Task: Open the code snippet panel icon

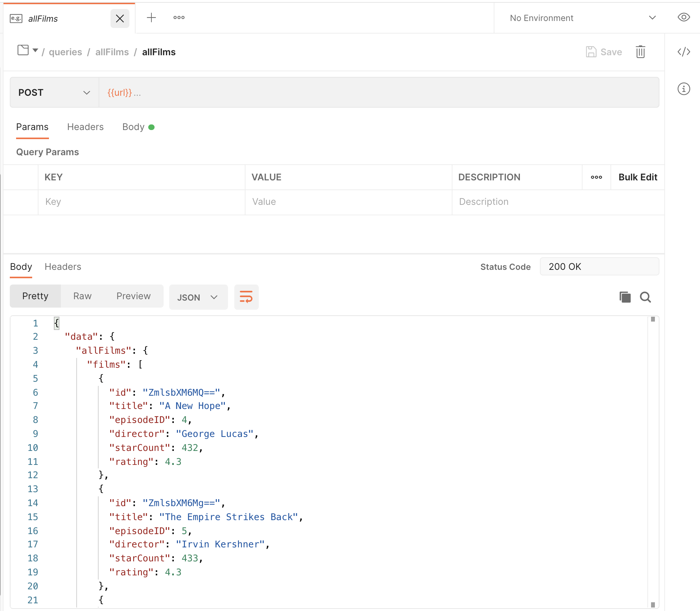Action: click(684, 52)
